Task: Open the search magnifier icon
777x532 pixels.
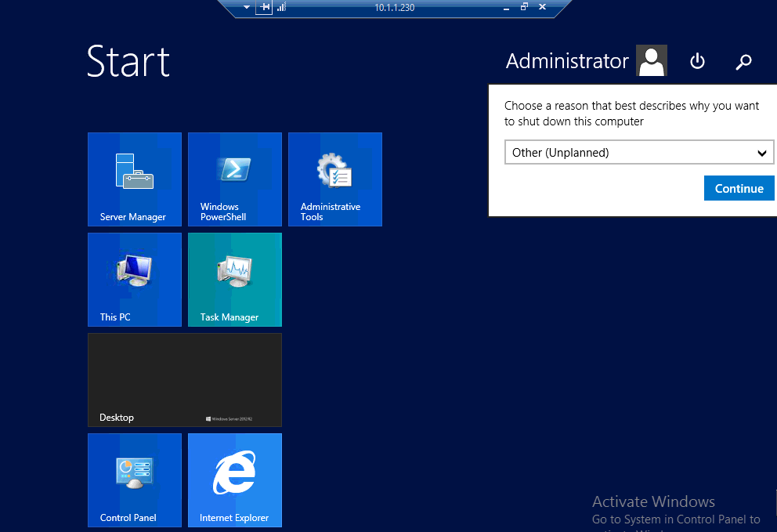Action: (x=743, y=61)
